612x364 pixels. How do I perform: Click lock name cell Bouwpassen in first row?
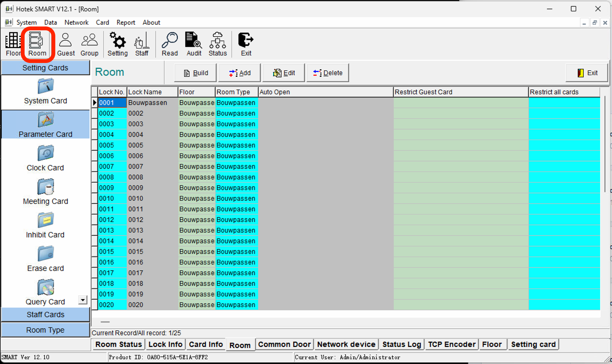tap(152, 103)
